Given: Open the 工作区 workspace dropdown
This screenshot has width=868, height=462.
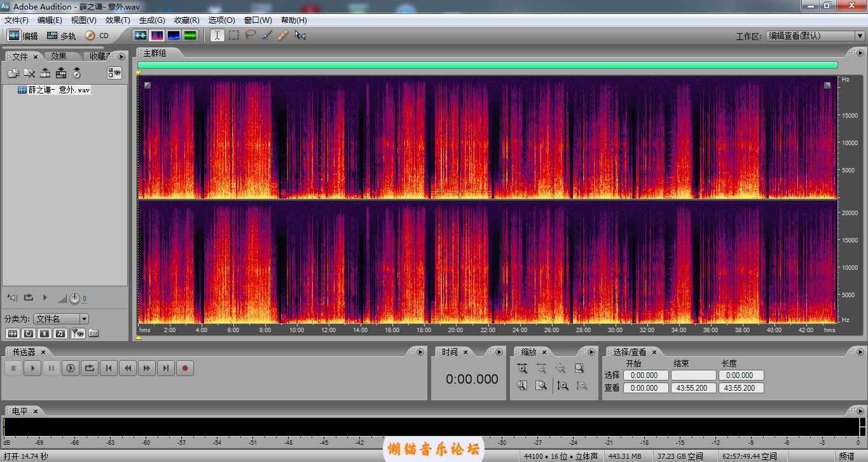Looking at the screenshot, I should point(815,36).
